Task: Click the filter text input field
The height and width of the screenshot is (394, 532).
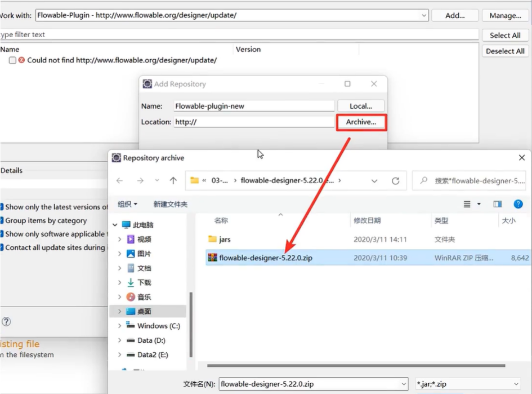Action: (239, 34)
